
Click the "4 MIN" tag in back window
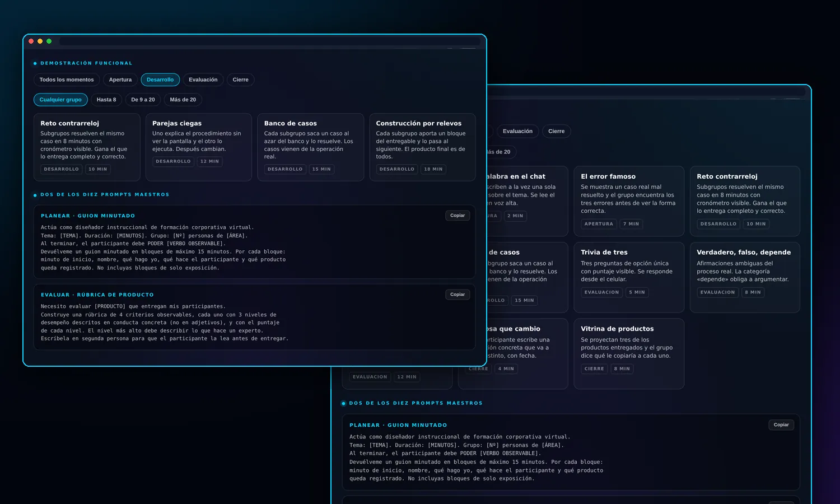point(506,369)
